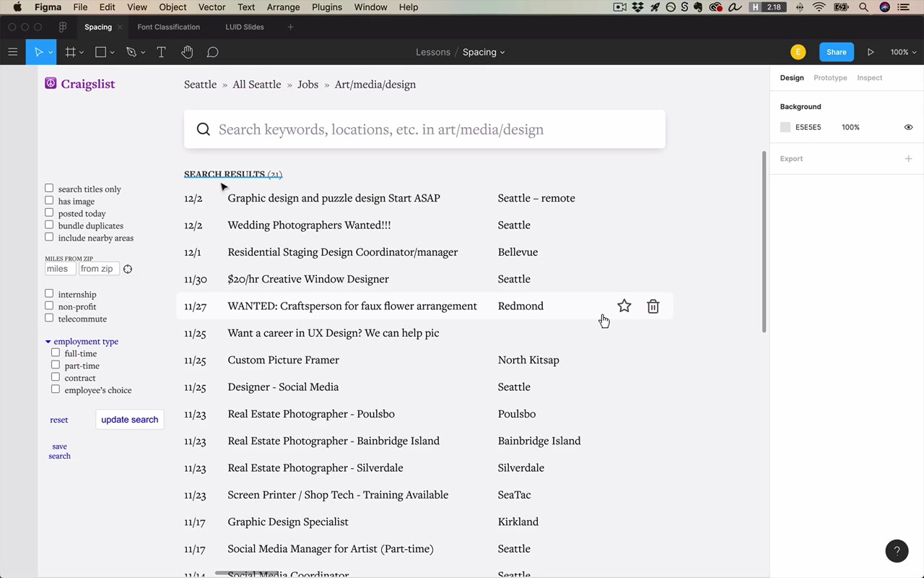This screenshot has width=924, height=578.
Task: Check the internship checkbox
Action: click(49, 293)
